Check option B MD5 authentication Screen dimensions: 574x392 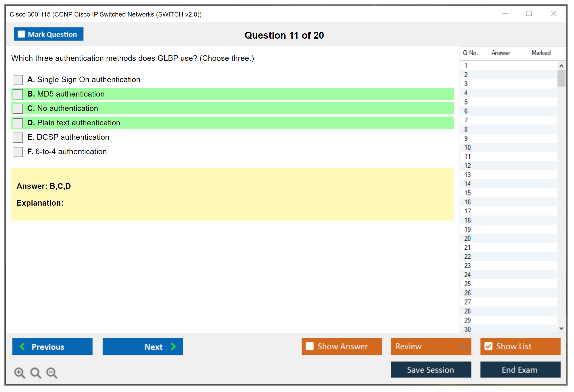(x=18, y=94)
